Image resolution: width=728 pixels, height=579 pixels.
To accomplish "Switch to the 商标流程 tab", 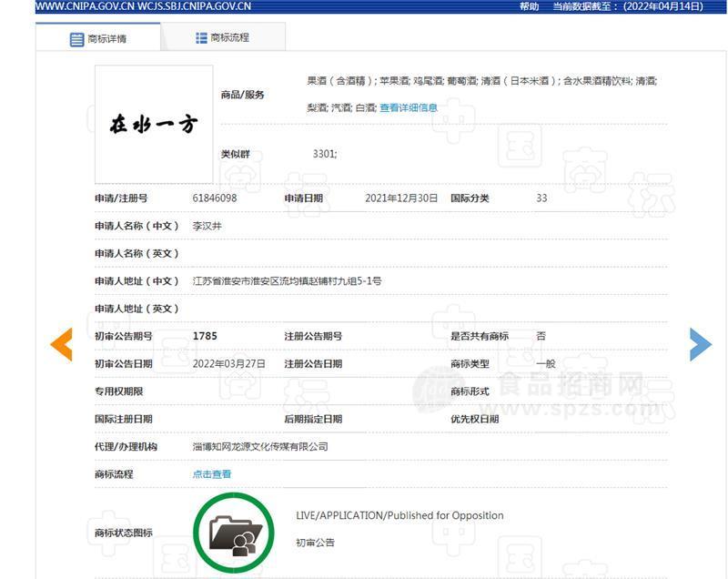I will point(223,37).
